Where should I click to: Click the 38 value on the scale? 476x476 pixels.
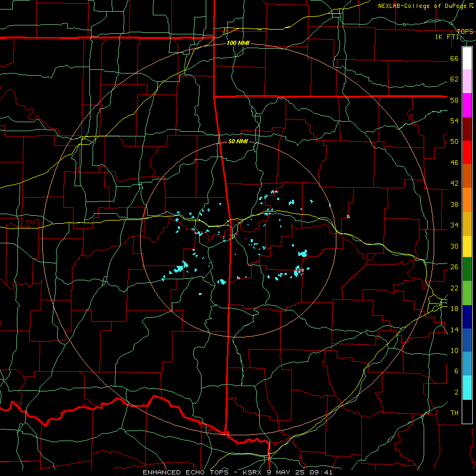(454, 204)
